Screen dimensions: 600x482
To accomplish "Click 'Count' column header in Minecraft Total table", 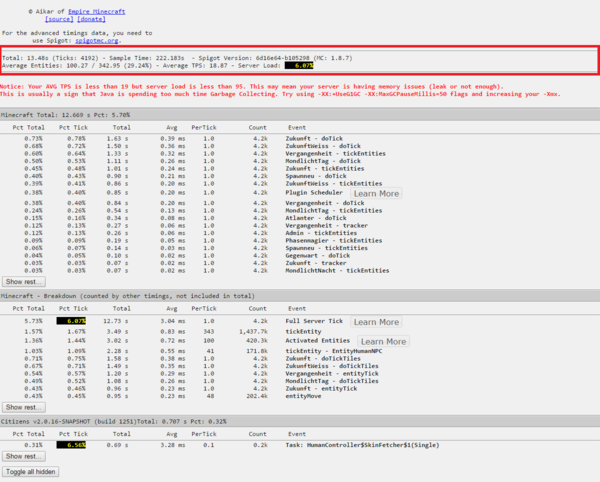I will [x=257, y=127].
